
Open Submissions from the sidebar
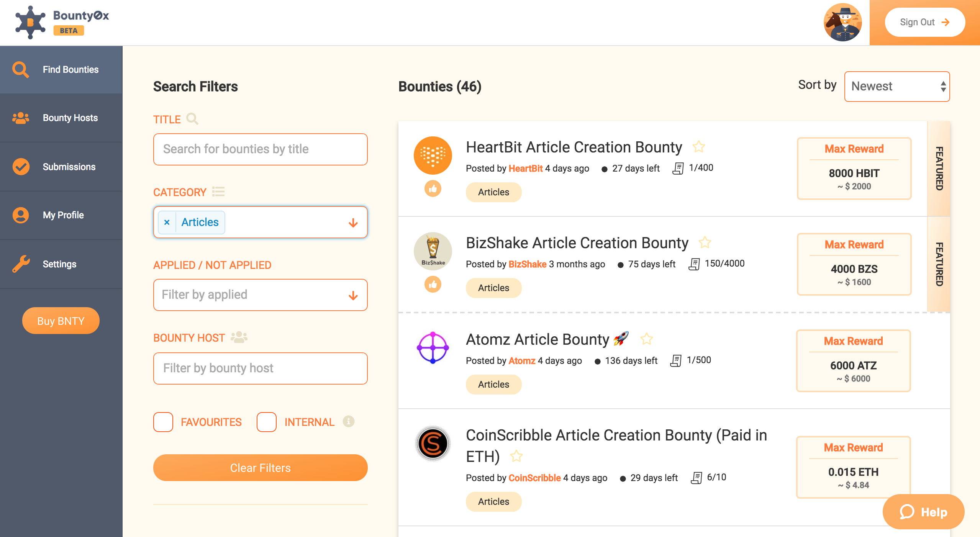(x=21, y=167)
